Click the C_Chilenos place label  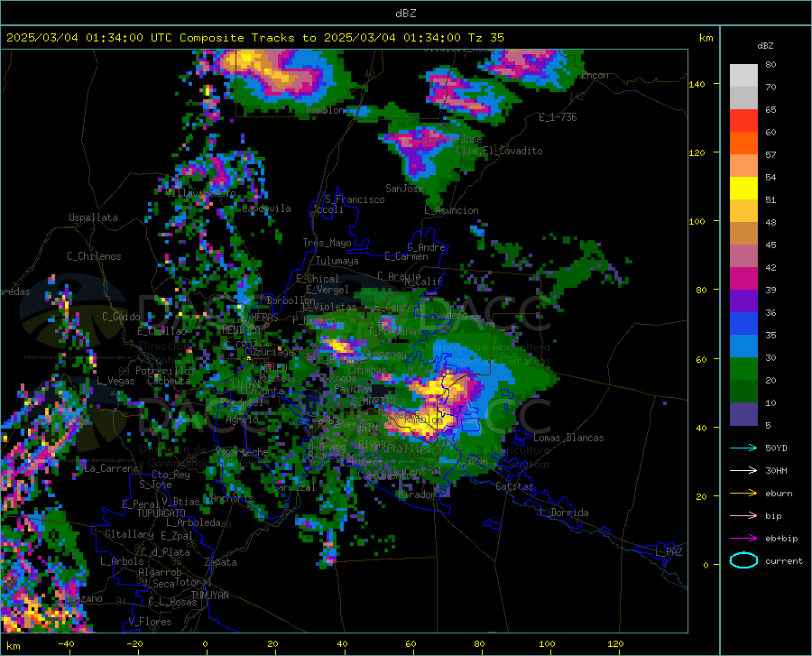click(94, 256)
